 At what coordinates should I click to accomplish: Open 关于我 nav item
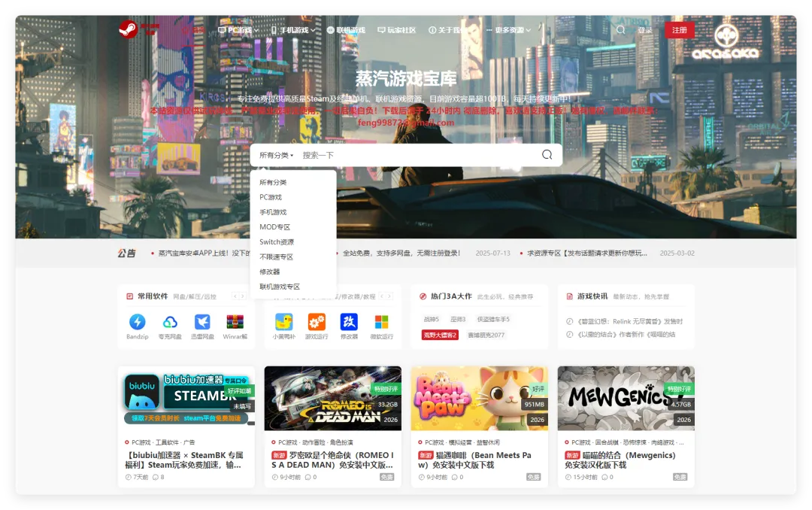[445, 30]
